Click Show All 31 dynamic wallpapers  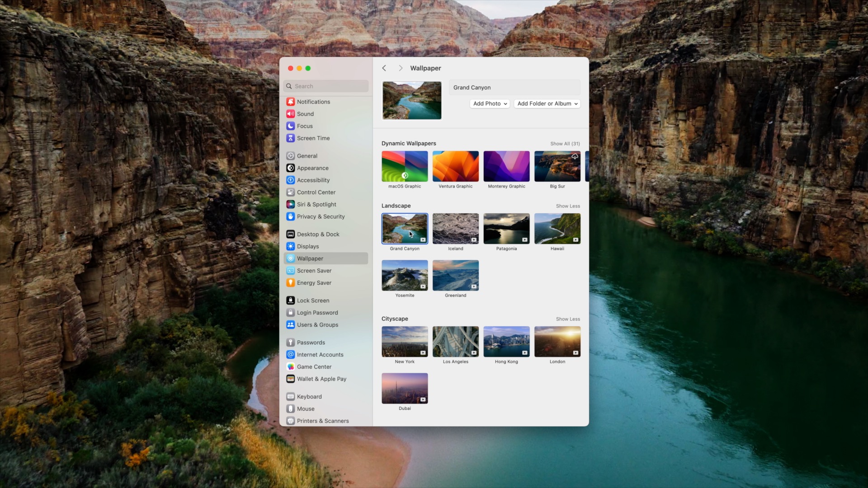(565, 144)
